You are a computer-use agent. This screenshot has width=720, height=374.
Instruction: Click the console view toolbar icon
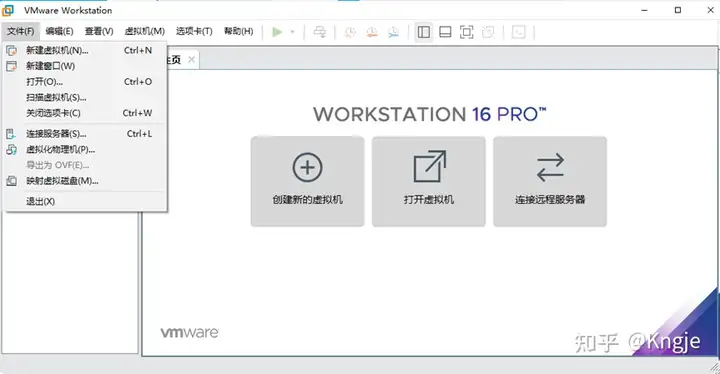[x=518, y=32]
